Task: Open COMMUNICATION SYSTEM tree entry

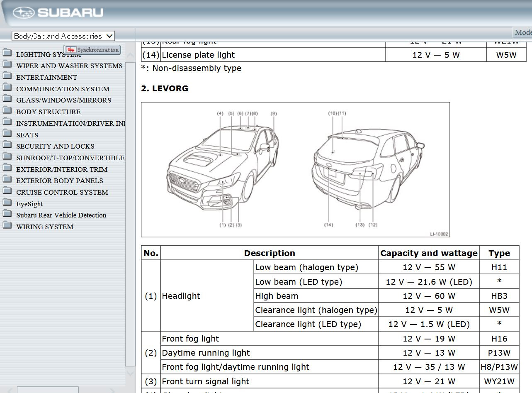Action: [63, 89]
